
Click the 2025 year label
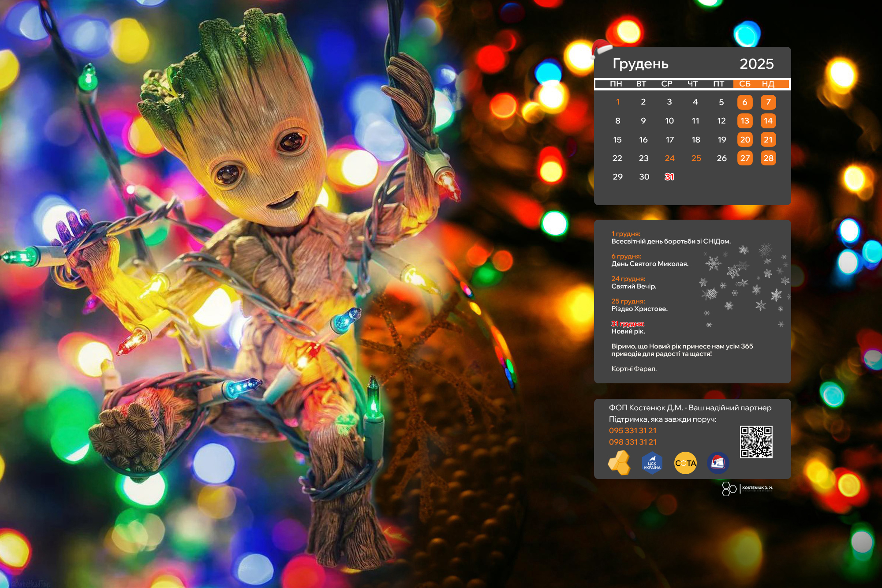point(756,64)
